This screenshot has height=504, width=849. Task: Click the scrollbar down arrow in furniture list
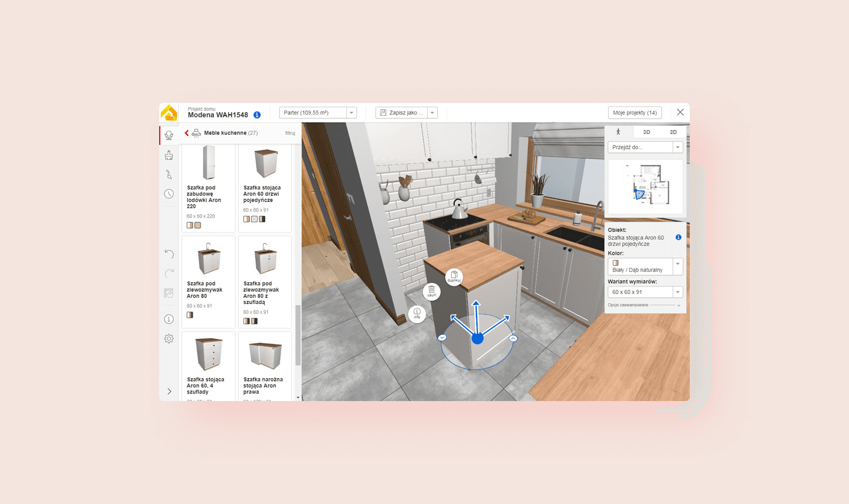pos(298,397)
